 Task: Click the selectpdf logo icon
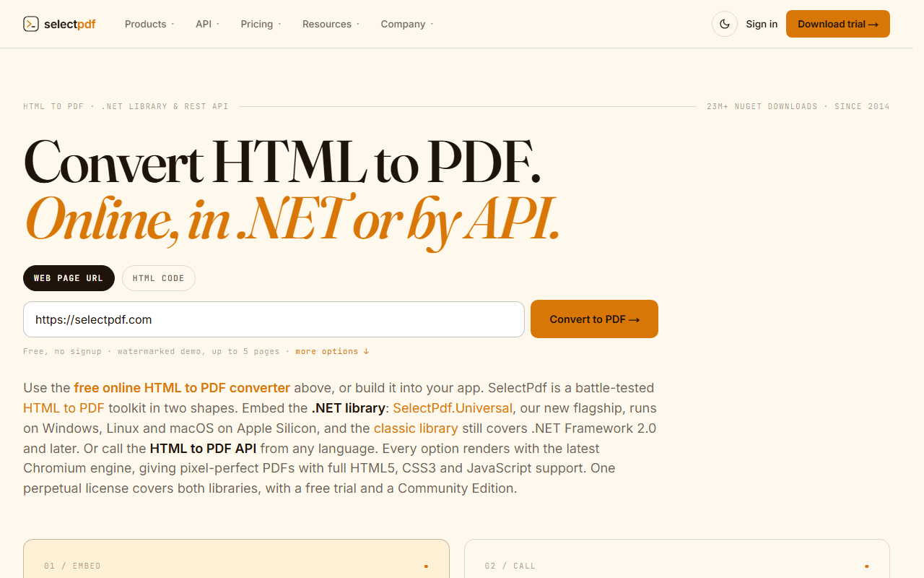(x=31, y=25)
